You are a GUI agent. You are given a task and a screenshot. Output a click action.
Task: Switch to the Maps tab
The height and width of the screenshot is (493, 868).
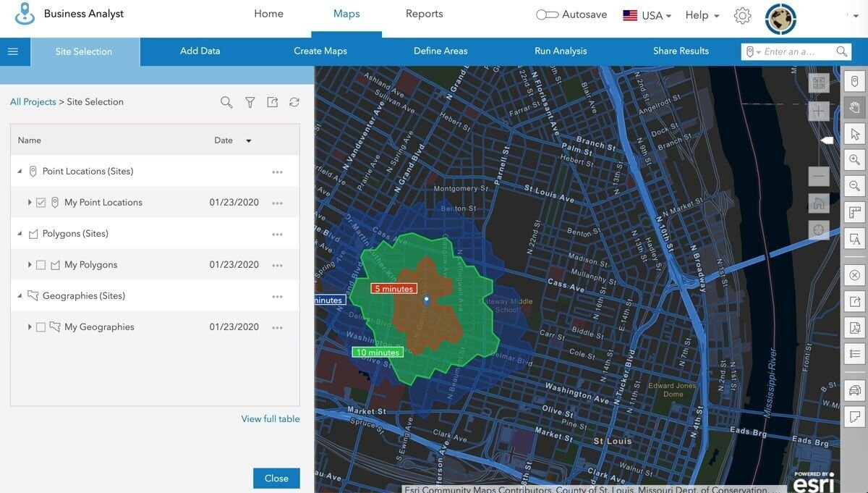click(346, 14)
